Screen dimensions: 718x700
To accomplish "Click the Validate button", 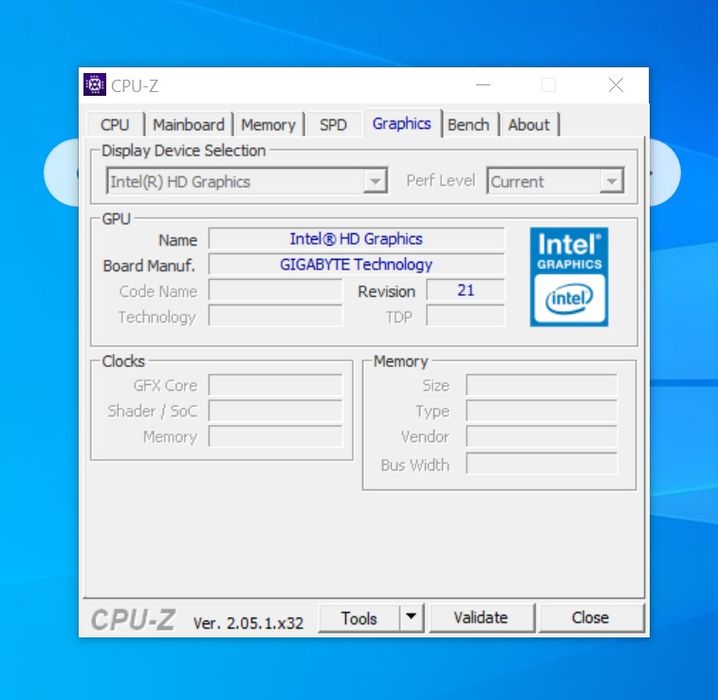I will 481,618.
